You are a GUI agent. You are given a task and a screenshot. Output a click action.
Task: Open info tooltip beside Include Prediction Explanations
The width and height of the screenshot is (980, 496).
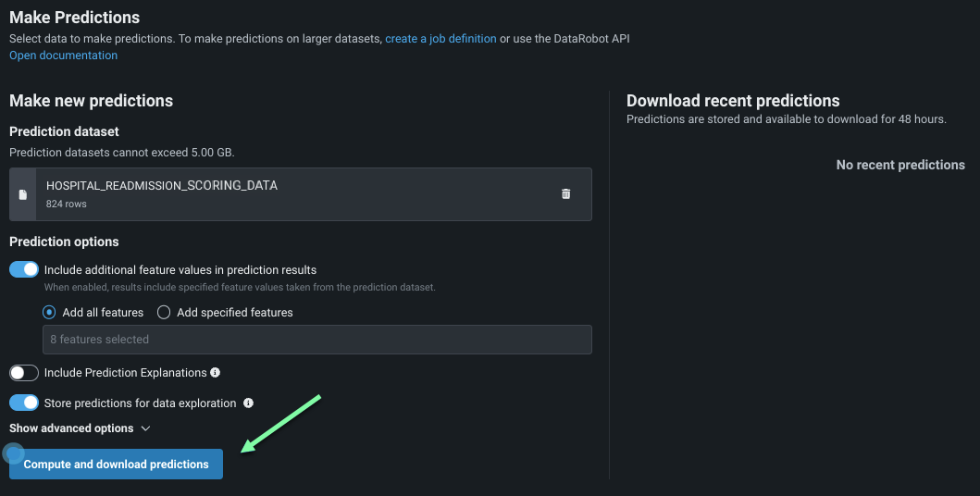click(216, 373)
